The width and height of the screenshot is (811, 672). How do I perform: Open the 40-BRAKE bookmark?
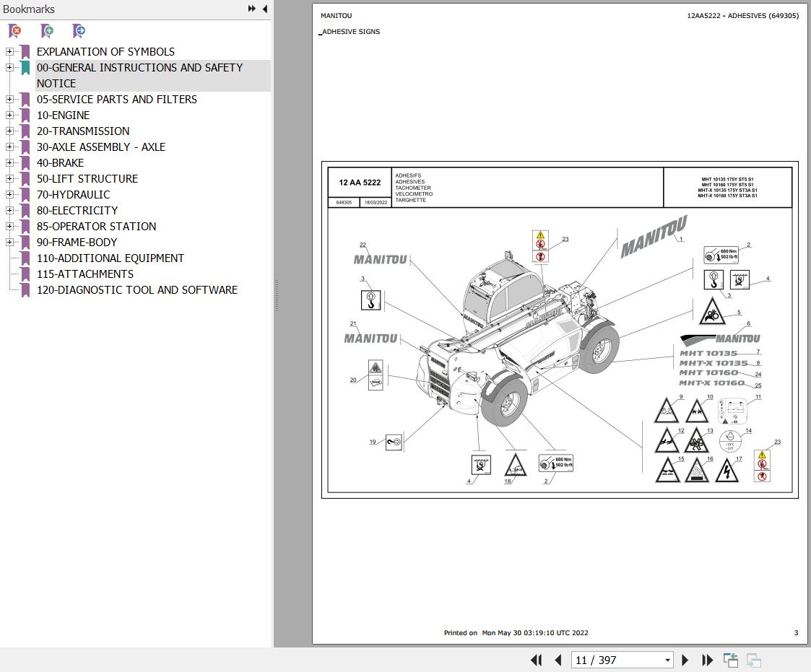(x=60, y=163)
